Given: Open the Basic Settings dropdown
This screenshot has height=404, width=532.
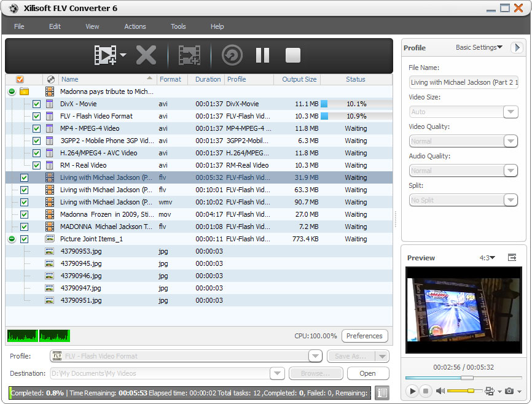Looking at the screenshot, I should [479, 47].
